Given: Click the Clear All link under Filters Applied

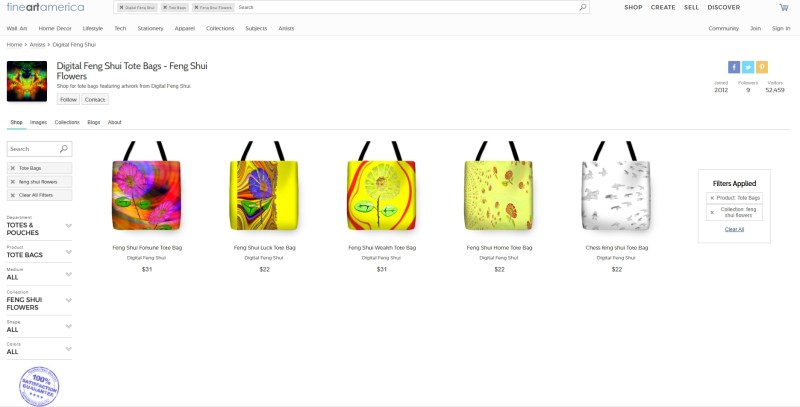Looking at the screenshot, I should click(x=734, y=230).
